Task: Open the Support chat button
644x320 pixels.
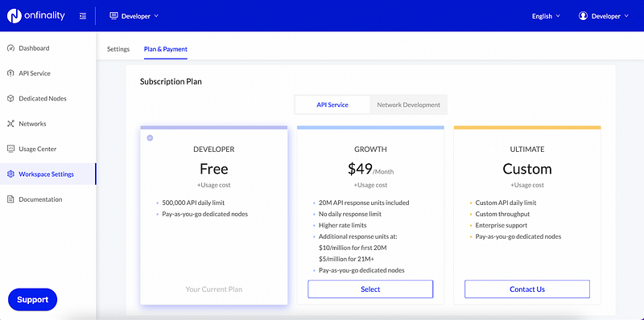Action: coord(32,299)
